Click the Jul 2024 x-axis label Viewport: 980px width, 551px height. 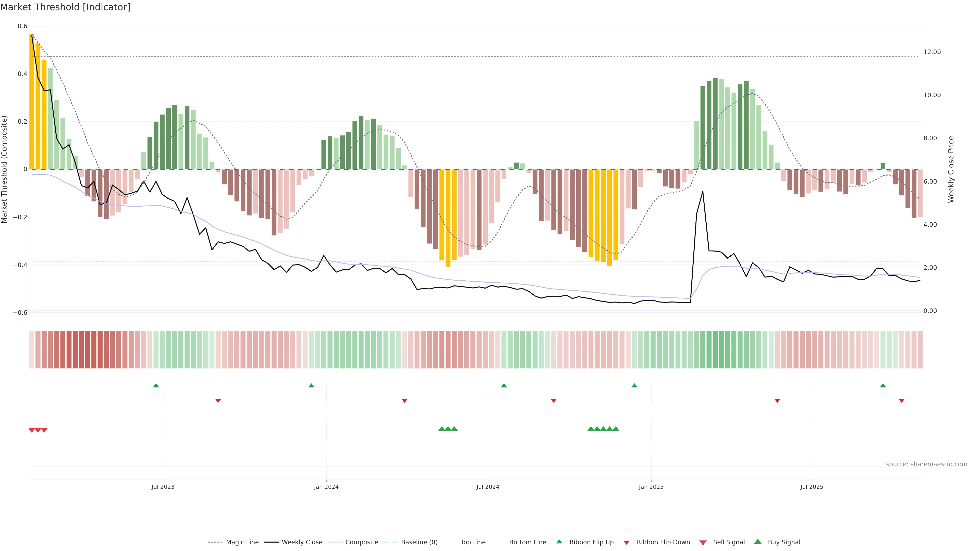tap(488, 487)
